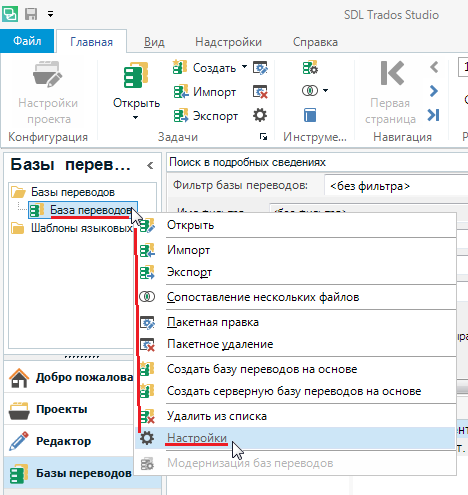Open the Надстройки ribbon tab
The image size is (468, 495).
[x=228, y=42]
